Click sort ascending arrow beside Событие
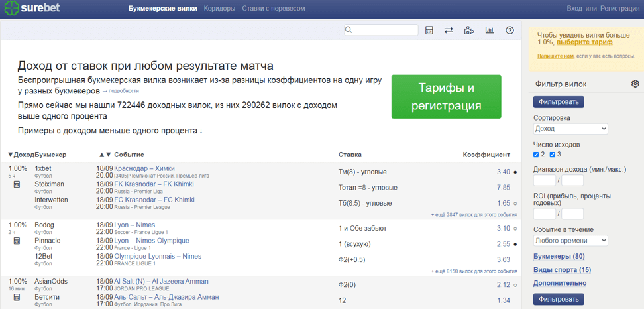This screenshot has width=644, height=309. coord(101,154)
